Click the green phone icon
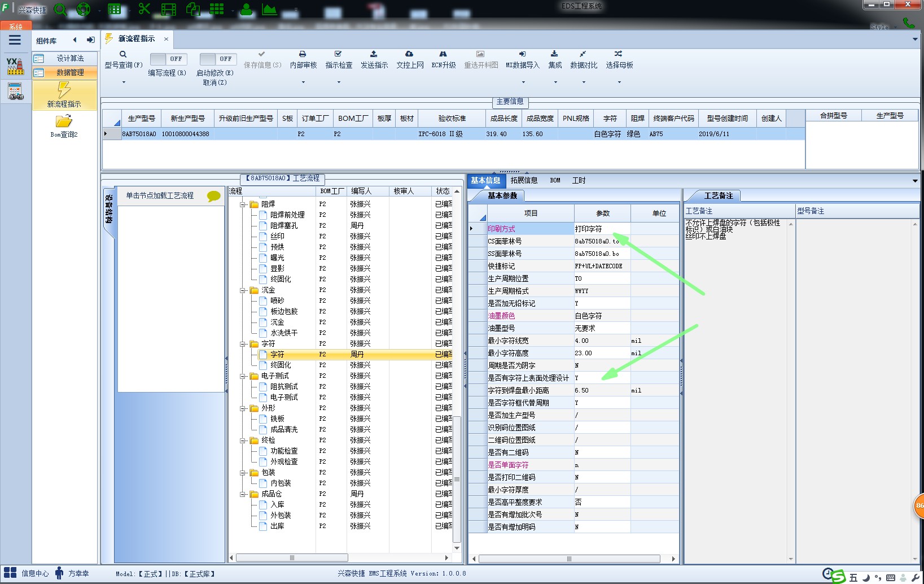This screenshot has height=584, width=924. click(908, 23)
